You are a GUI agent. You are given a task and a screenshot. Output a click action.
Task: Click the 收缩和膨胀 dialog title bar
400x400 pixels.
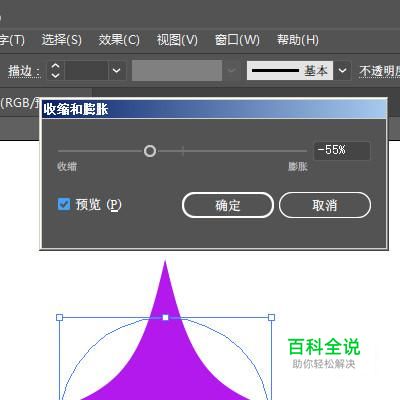tap(214, 109)
